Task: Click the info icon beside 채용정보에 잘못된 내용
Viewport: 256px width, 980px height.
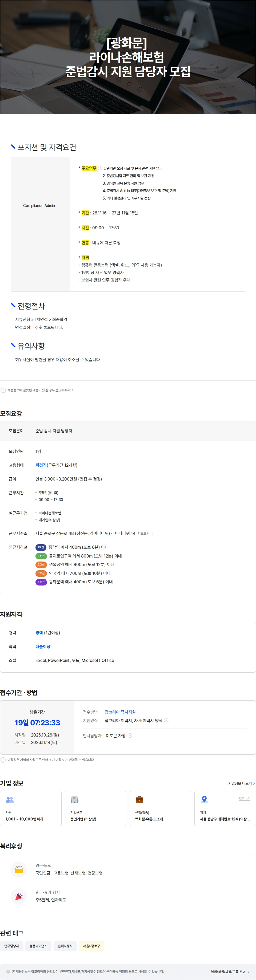Action: click(3, 390)
